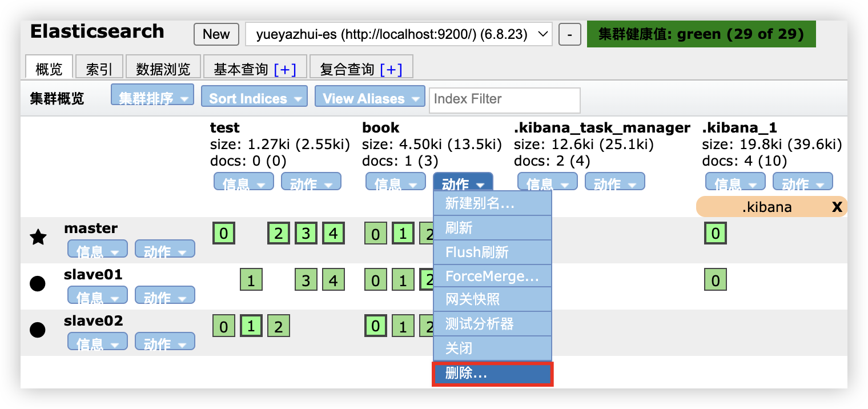Viewport: 868px width, 409px height.
Task: Click book shard 0 on slave01
Action: tap(376, 280)
